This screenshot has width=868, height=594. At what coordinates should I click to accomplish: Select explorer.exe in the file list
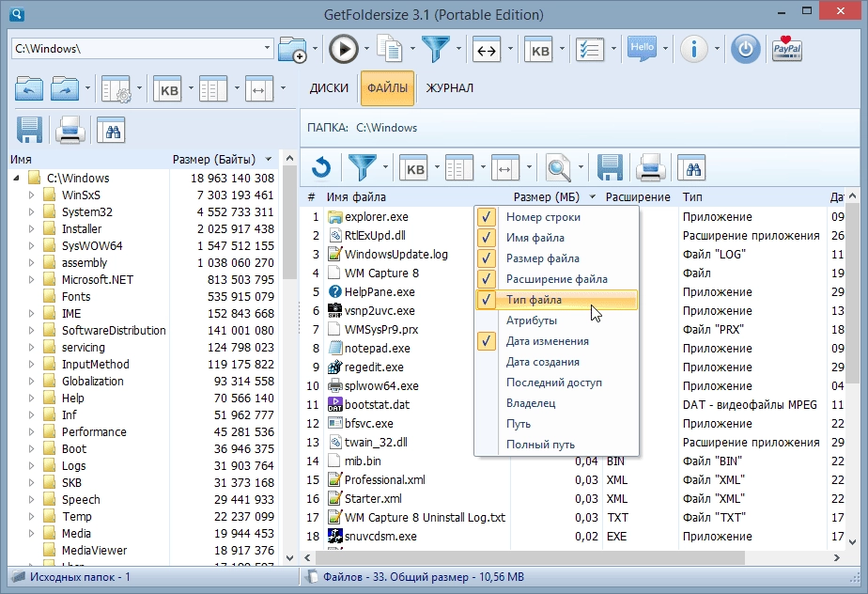[x=377, y=217]
